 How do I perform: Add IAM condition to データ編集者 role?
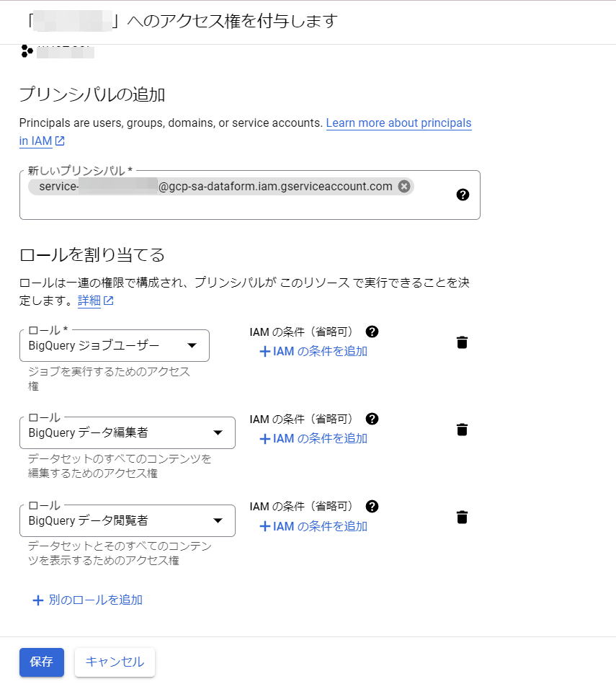click(313, 438)
